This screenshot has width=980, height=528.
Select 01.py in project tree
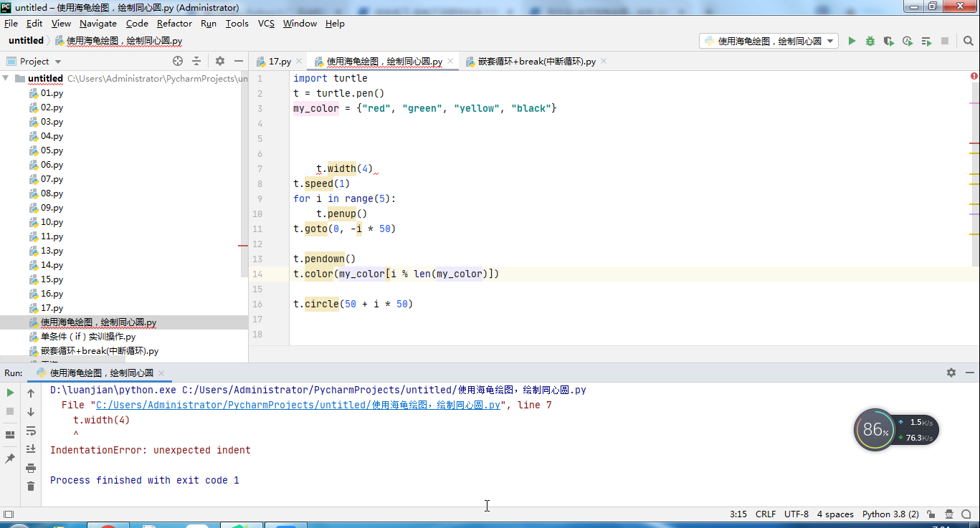pos(52,93)
